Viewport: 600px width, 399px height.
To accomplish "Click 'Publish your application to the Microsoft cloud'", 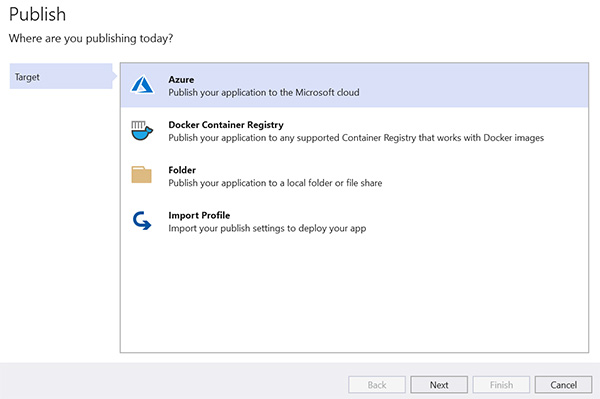I will (x=264, y=93).
